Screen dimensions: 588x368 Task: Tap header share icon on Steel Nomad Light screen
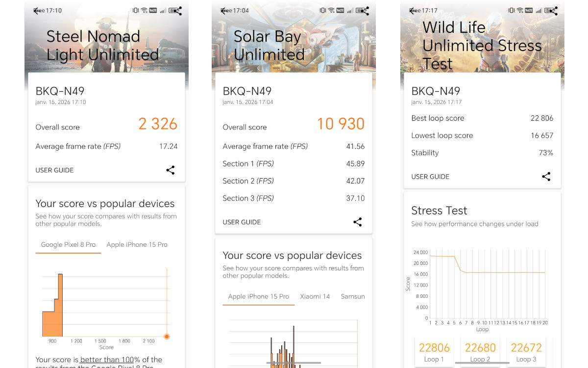click(x=178, y=11)
